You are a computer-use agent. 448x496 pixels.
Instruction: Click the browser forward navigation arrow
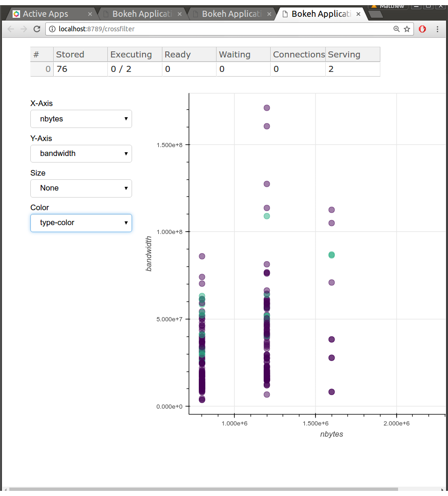(x=23, y=29)
